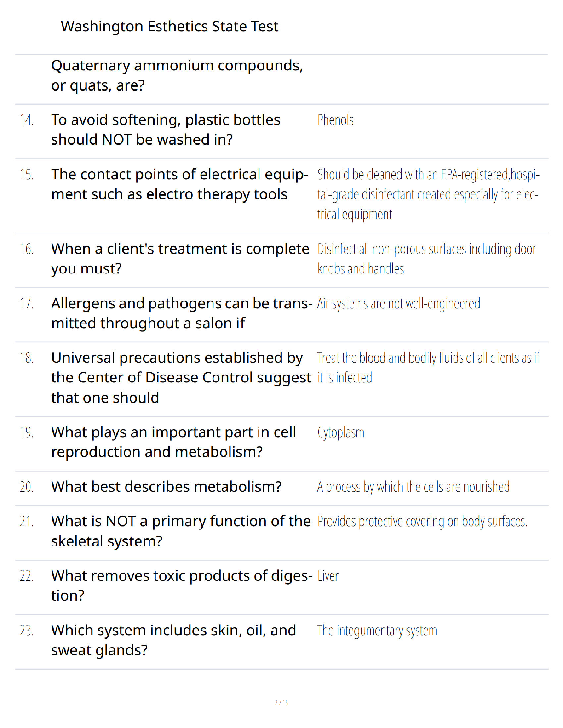
Task: Select the answer 'Liver'
Action: (x=328, y=576)
